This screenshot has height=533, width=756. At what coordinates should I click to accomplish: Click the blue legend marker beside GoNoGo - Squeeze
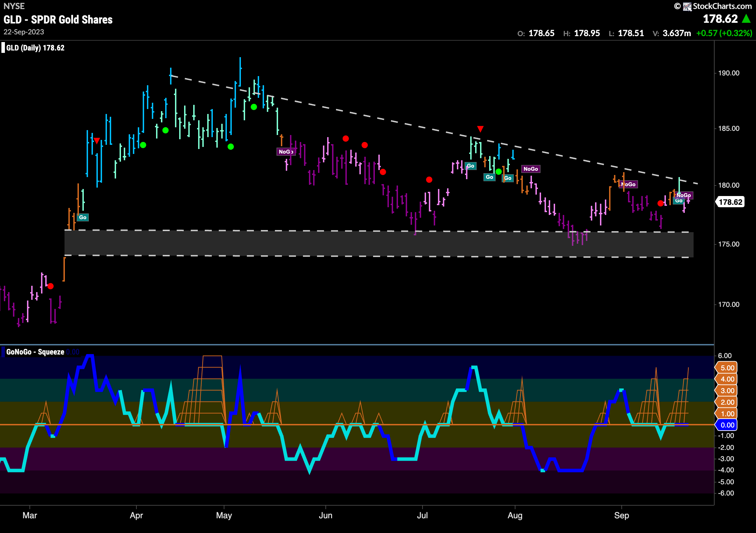point(3,352)
